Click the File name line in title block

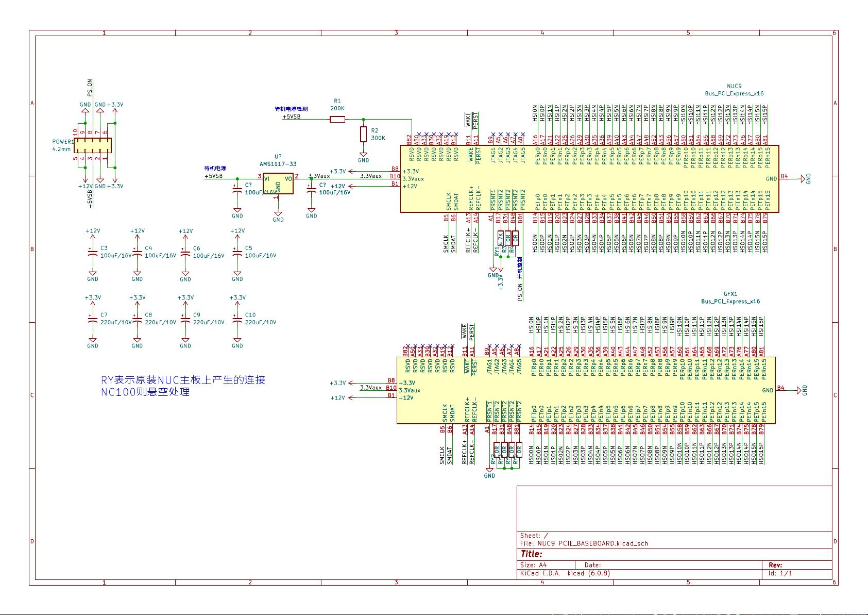point(584,543)
